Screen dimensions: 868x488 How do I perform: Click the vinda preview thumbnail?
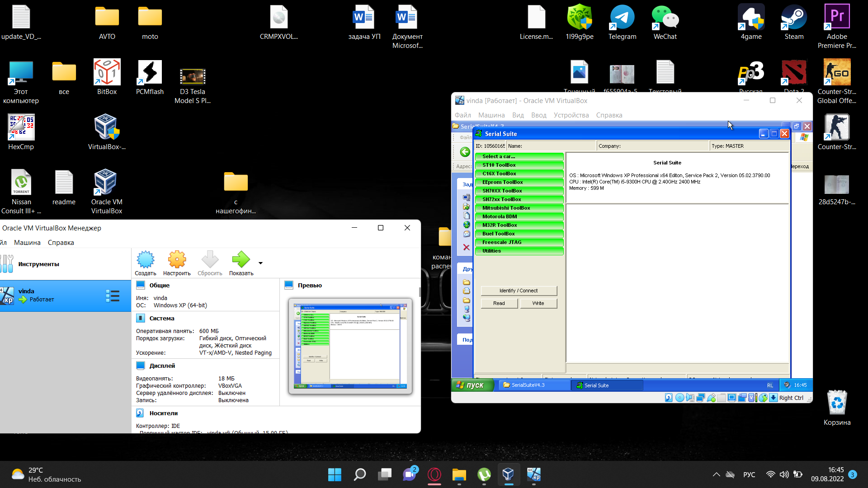coord(350,346)
